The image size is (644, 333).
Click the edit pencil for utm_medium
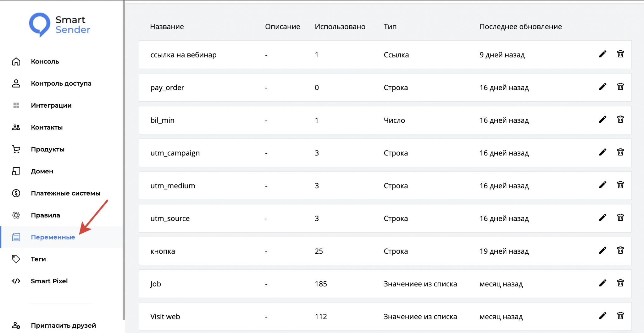(602, 185)
